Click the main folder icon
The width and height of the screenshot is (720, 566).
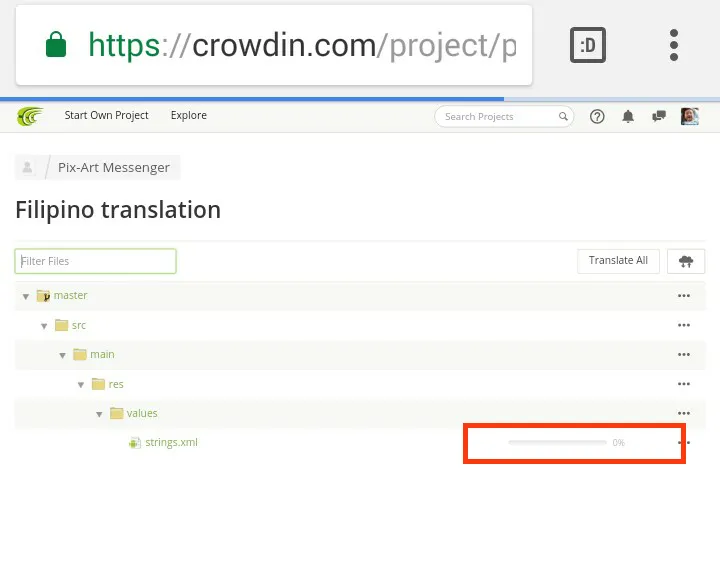(x=80, y=354)
